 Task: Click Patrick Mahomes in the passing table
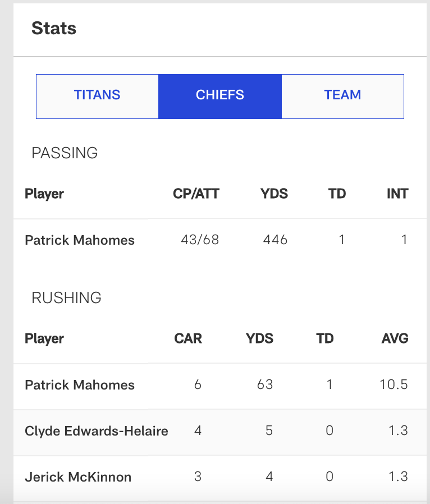tap(80, 240)
